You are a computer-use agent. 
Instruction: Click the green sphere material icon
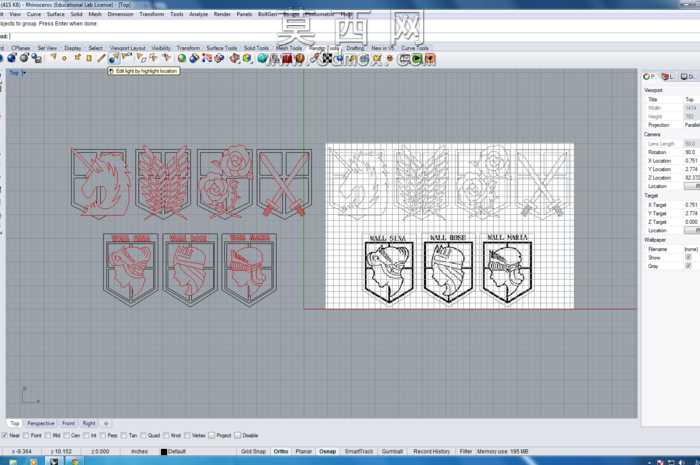coord(182,58)
